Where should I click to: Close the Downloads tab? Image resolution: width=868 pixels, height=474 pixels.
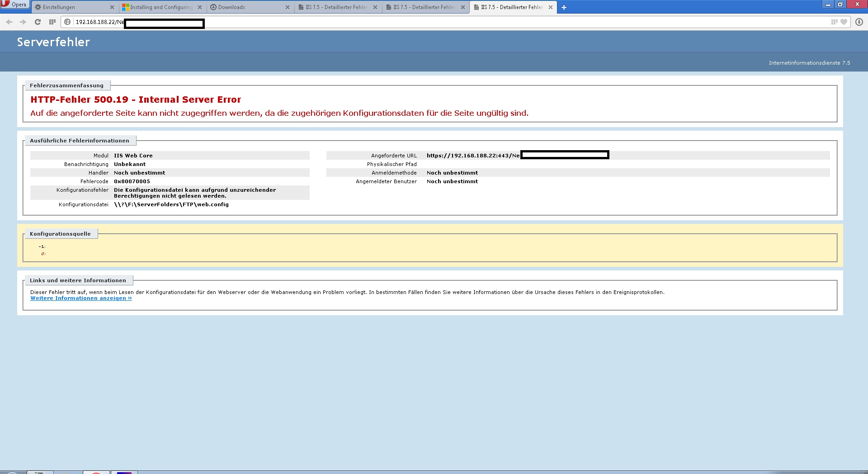tap(288, 7)
